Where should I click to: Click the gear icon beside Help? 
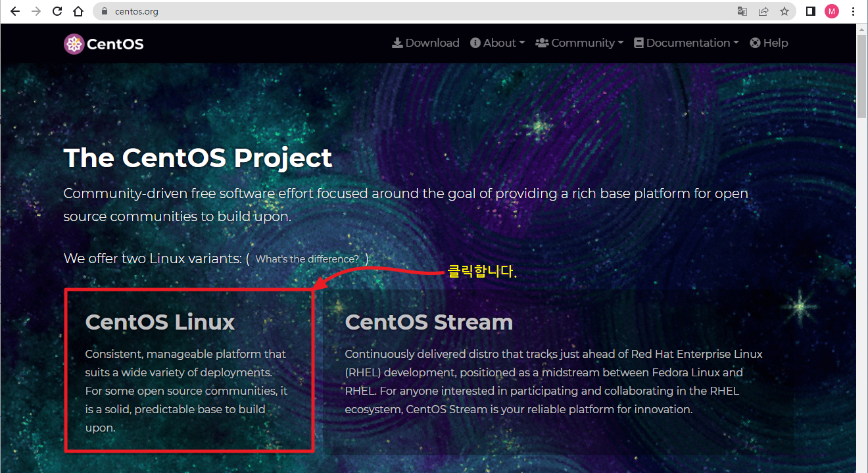[754, 42]
